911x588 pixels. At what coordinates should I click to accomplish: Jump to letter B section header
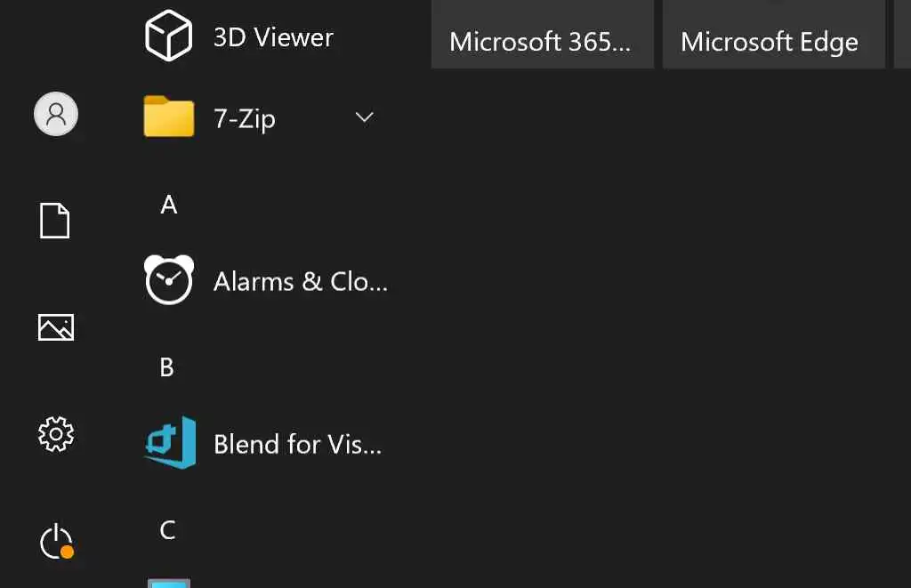[x=166, y=367]
